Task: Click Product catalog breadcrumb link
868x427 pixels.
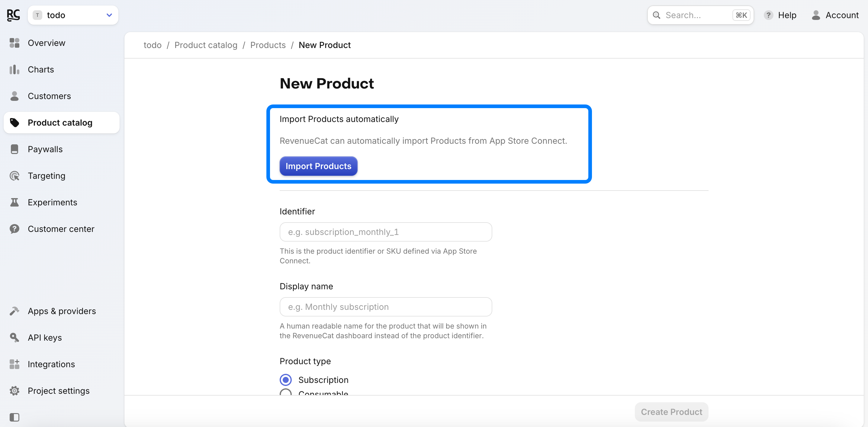Action: pyautogui.click(x=206, y=45)
